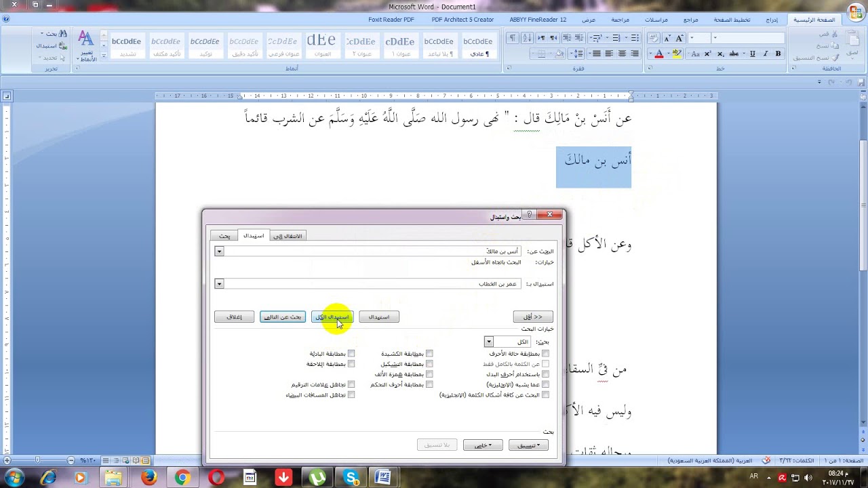Enable 'بمطابقة الكشيدة' checkbox
Viewport: 868px width, 488px height.
[429, 354]
